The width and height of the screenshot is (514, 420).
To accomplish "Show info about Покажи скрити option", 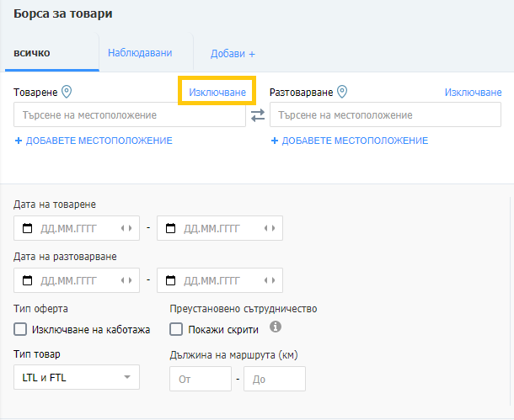I will click(x=276, y=327).
